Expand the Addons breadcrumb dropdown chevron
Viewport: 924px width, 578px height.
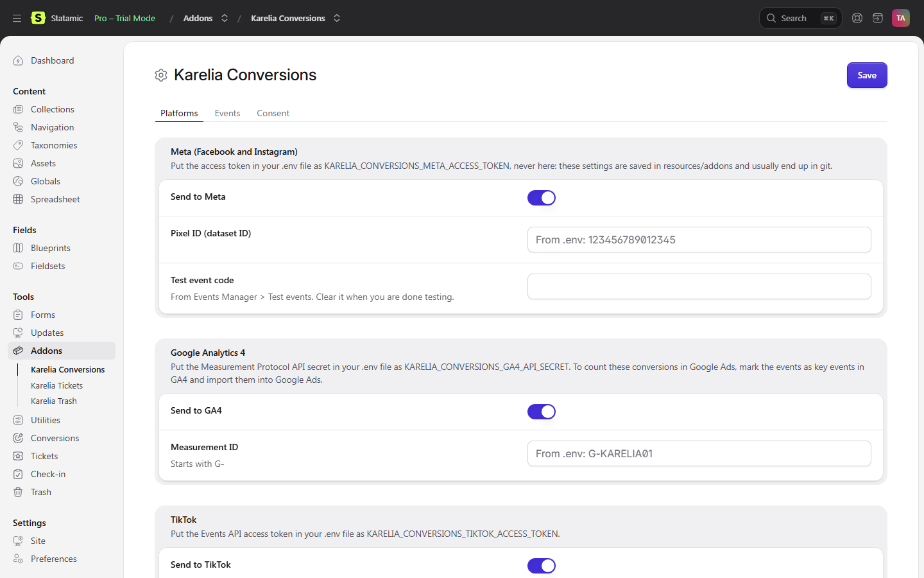(225, 18)
